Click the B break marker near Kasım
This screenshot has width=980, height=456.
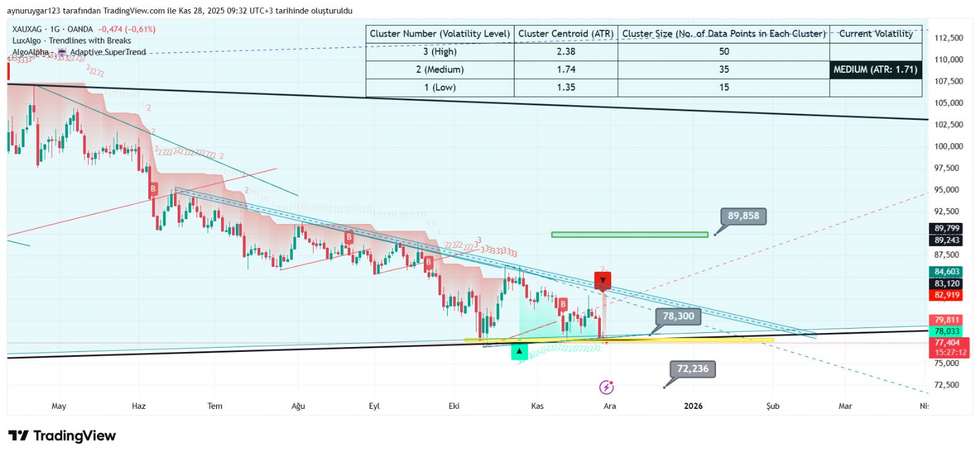coord(562,304)
